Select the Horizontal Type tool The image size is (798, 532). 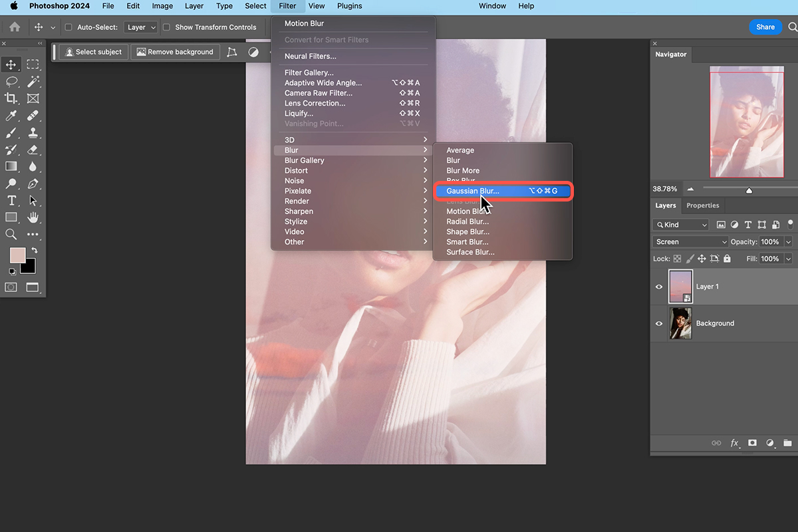[x=11, y=200]
